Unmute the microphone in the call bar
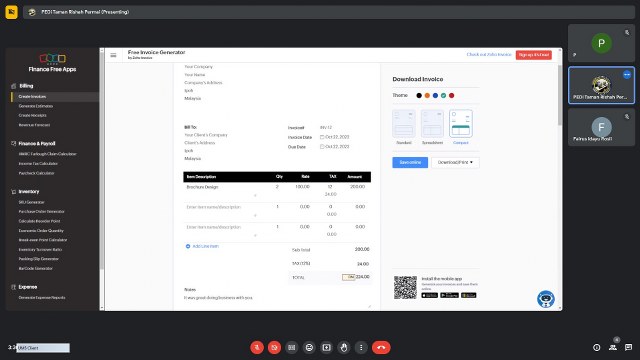 (257, 347)
